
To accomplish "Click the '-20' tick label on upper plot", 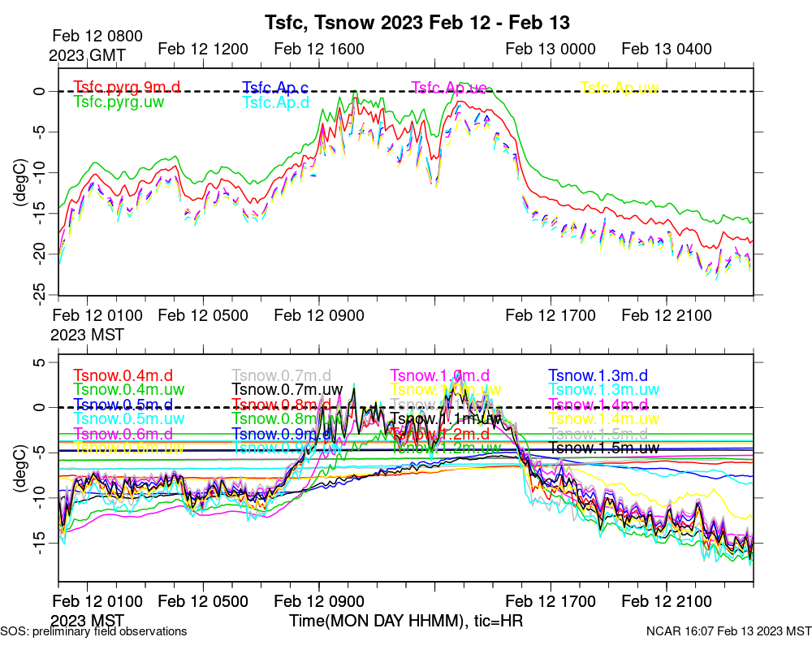I will 39,254.
